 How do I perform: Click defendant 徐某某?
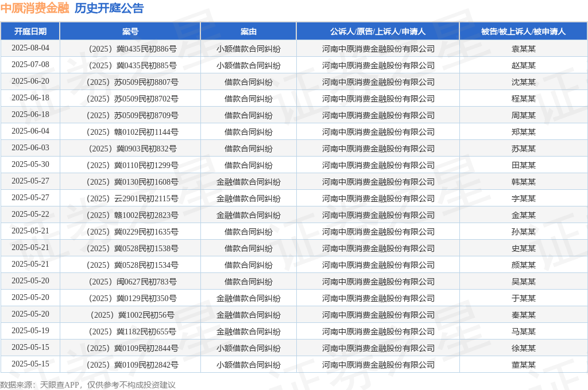coord(524,348)
